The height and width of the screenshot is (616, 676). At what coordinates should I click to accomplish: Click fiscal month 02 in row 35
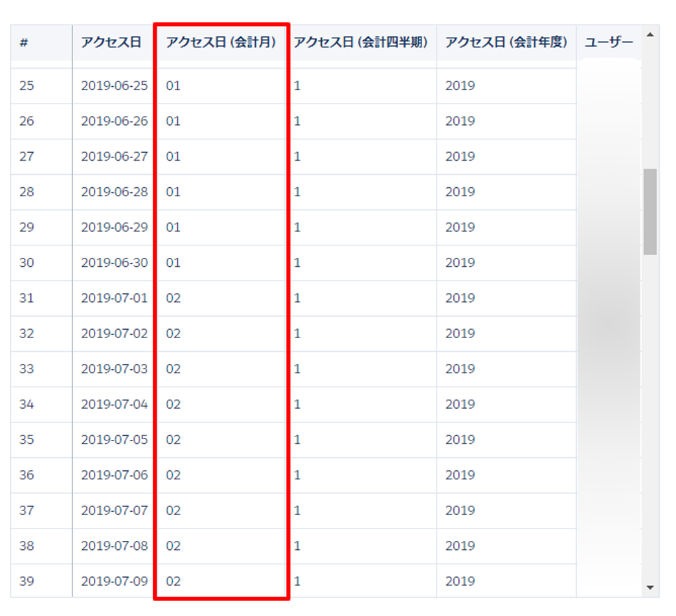(x=173, y=440)
